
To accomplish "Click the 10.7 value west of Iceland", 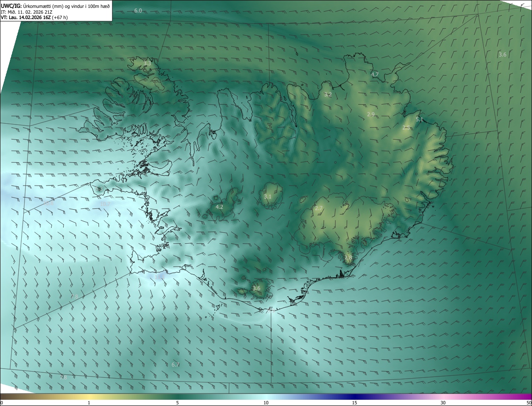I will click(105, 204).
